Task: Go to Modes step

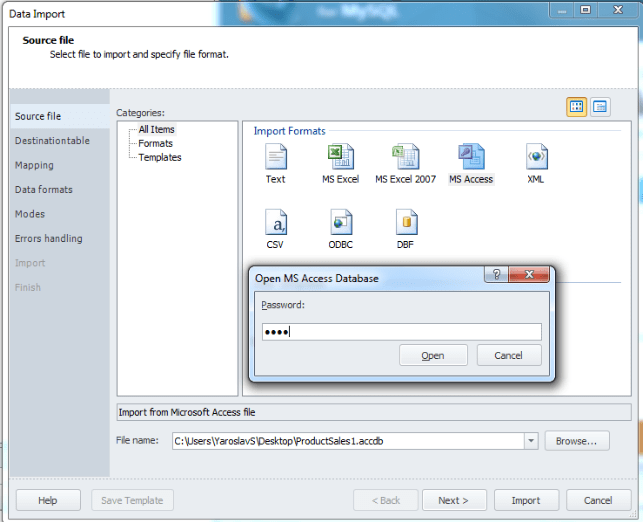Action: (x=60, y=214)
